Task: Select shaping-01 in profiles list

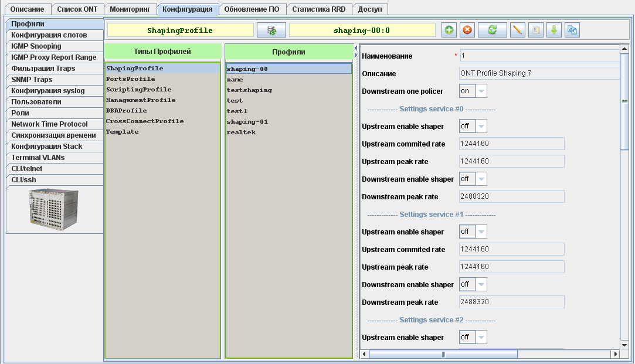Action: point(288,122)
